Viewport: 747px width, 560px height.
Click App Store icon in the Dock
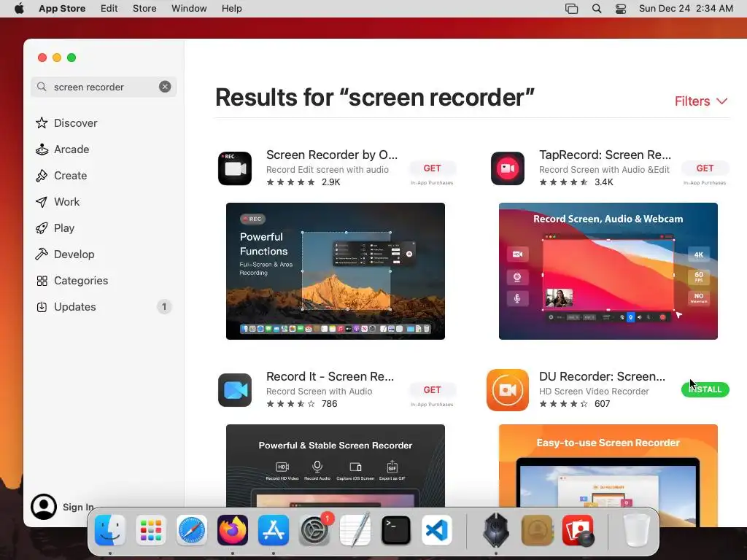274,530
